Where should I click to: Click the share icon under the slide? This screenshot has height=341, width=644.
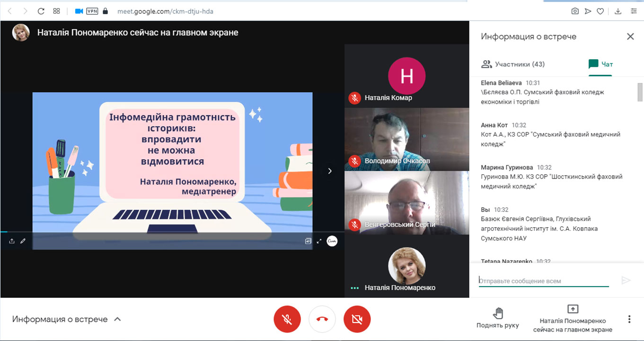[x=12, y=241]
